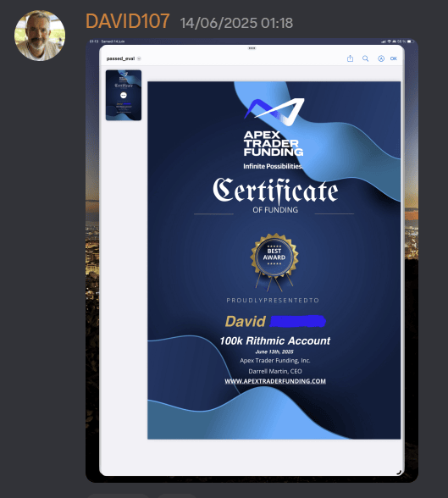Viewport: 448px width, 498px height.
Task: Click the Best Award gold badge
Action: coord(274,262)
